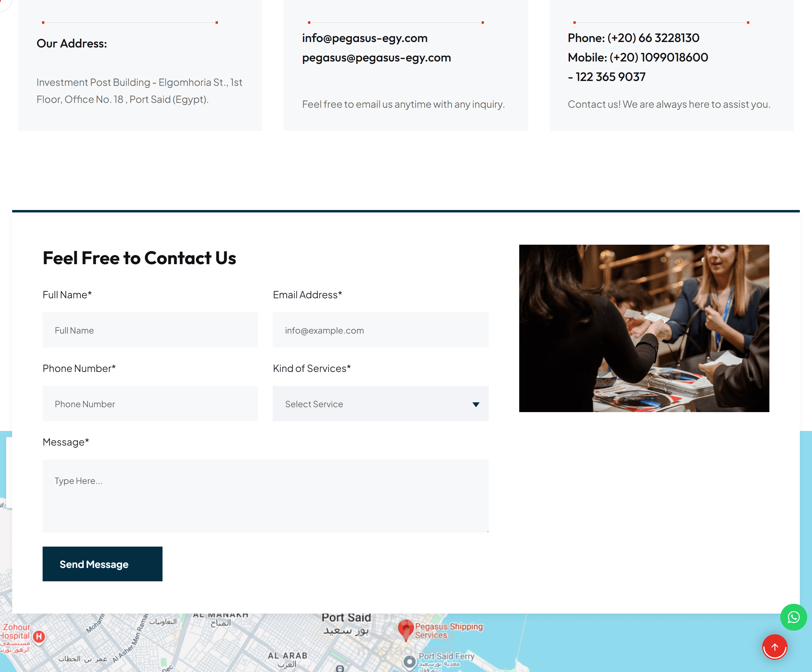Click the Pegasus Shipping Services map label

pos(449,630)
